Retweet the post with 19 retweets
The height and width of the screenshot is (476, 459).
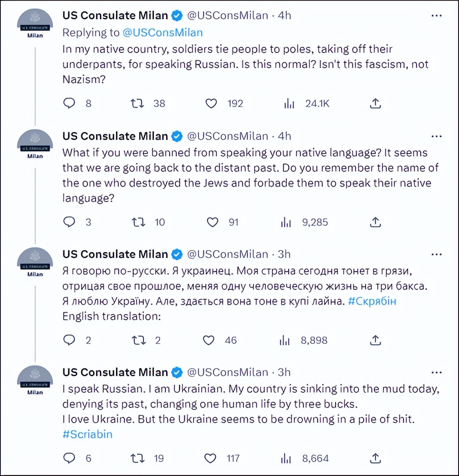tap(137, 458)
